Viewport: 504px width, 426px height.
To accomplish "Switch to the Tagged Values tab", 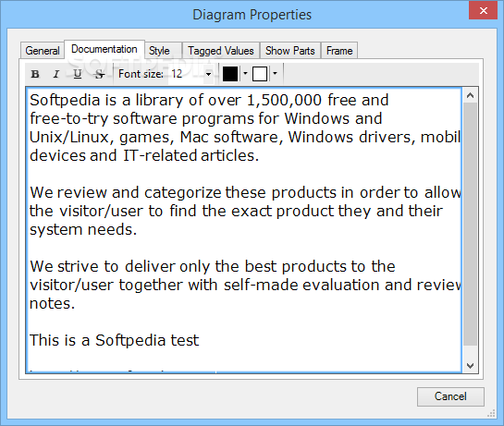I will coord(221,51).
